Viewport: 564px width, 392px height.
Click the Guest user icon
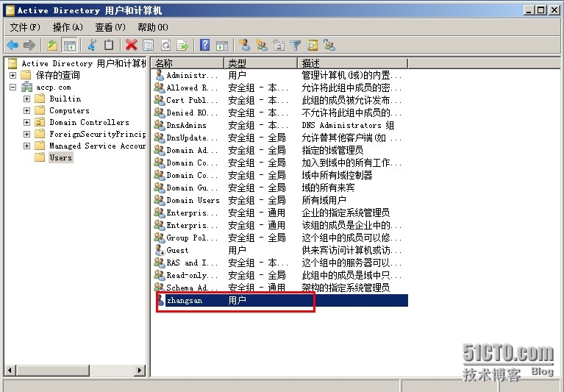(160, 250)
